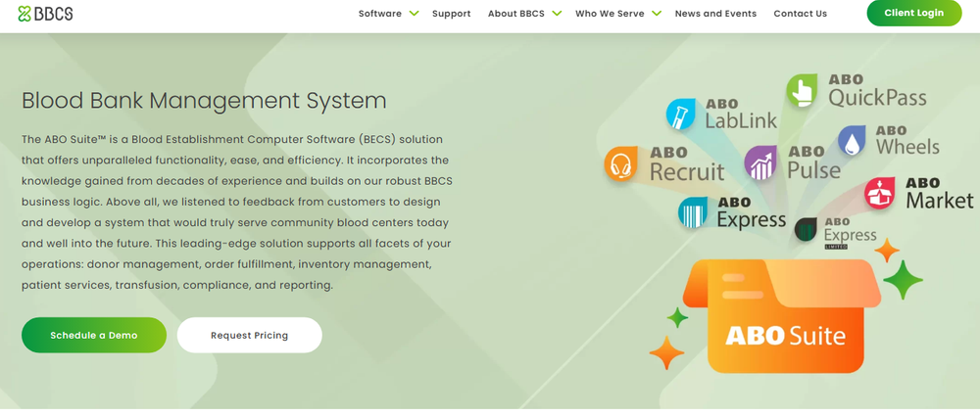Click the ABO Wheels droplet icon

(852, 141)
